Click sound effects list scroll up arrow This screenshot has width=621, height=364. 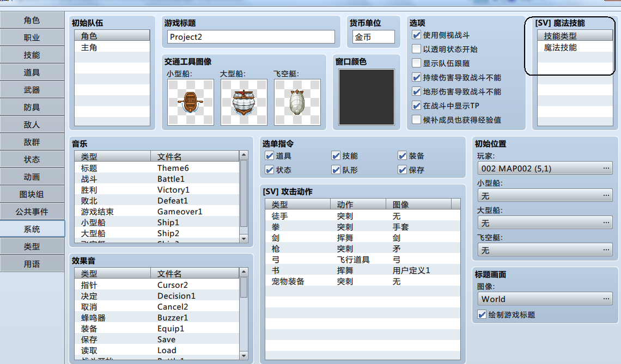[x=243, y=272]
